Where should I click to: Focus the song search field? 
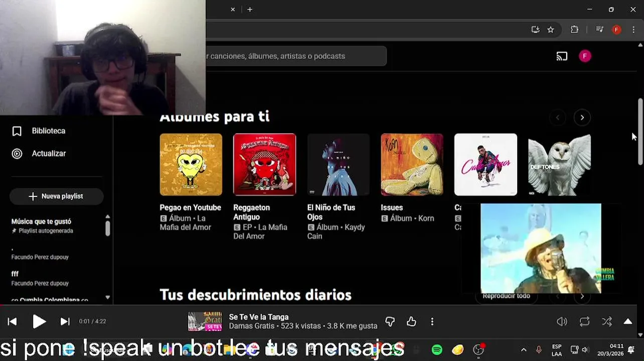point(296,56)
